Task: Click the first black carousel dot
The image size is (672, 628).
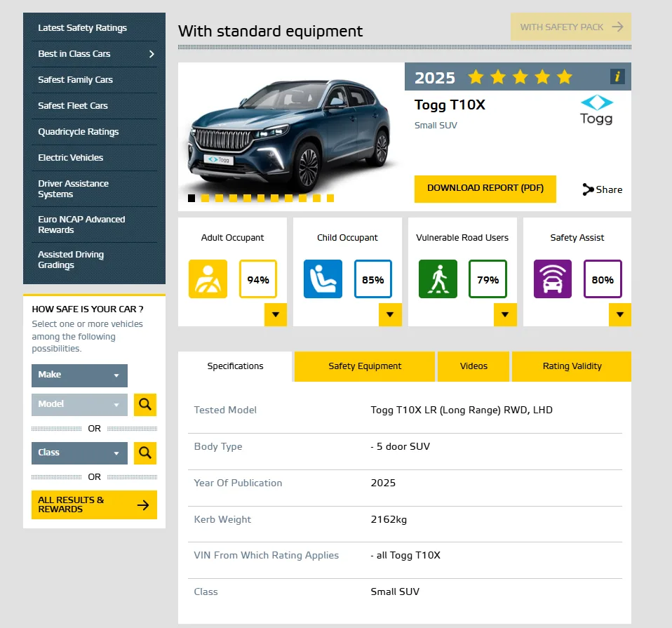Action: (x=191, y=198)
